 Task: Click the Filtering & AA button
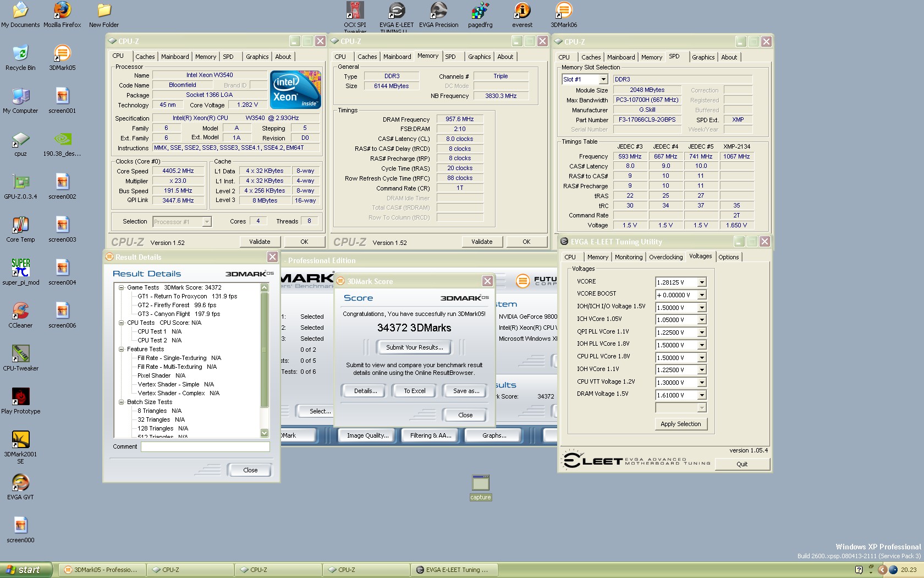click(x=431, y=435)
